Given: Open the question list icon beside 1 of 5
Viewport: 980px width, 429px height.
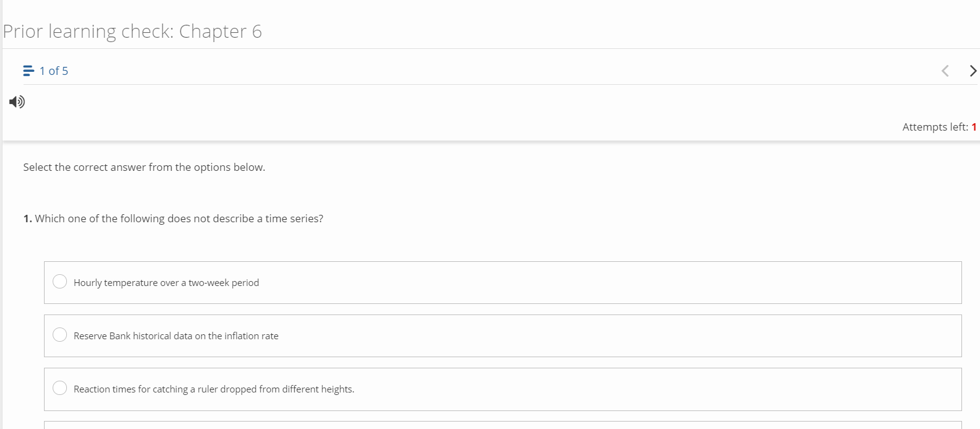Looking at the screenshot, I should click(28, 71).
